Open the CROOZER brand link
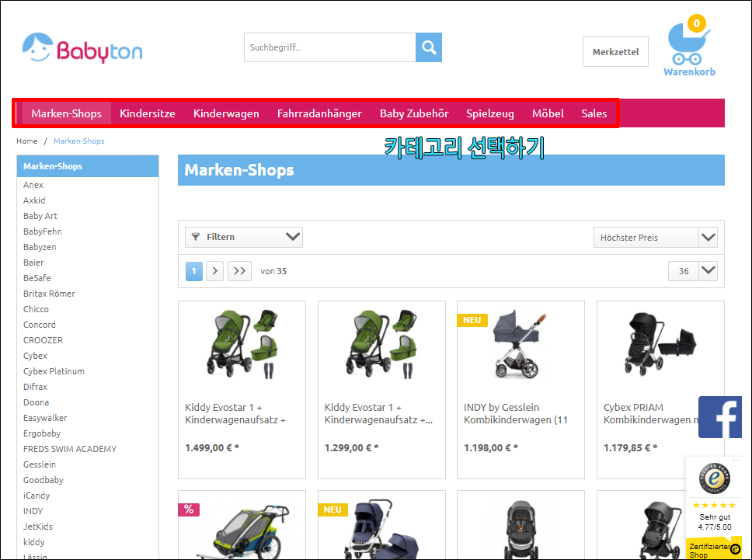 44,340
